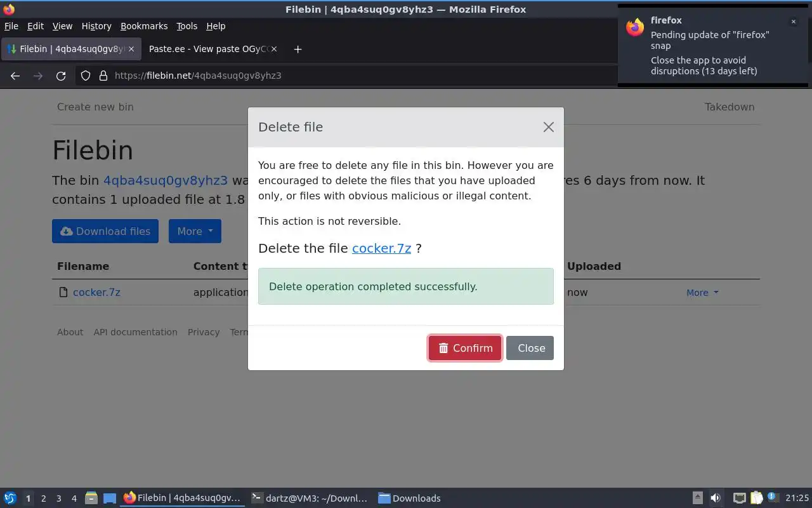
Task: Click the Firefox logo in the title bar
Action: coord(9,9)
